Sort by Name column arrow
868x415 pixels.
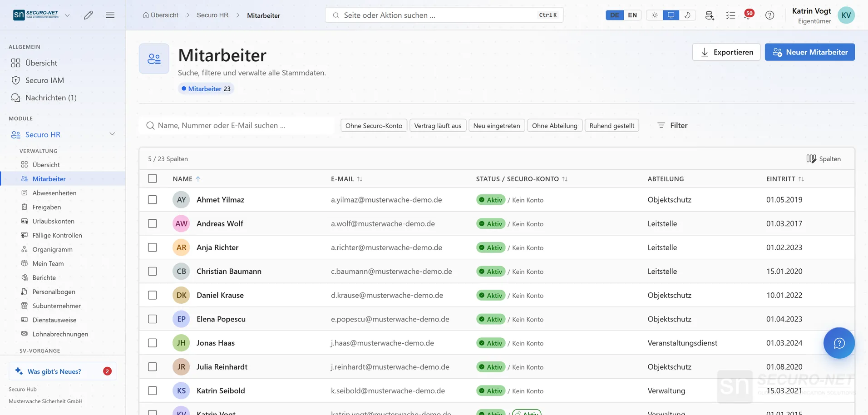click(x=198, y=179)
